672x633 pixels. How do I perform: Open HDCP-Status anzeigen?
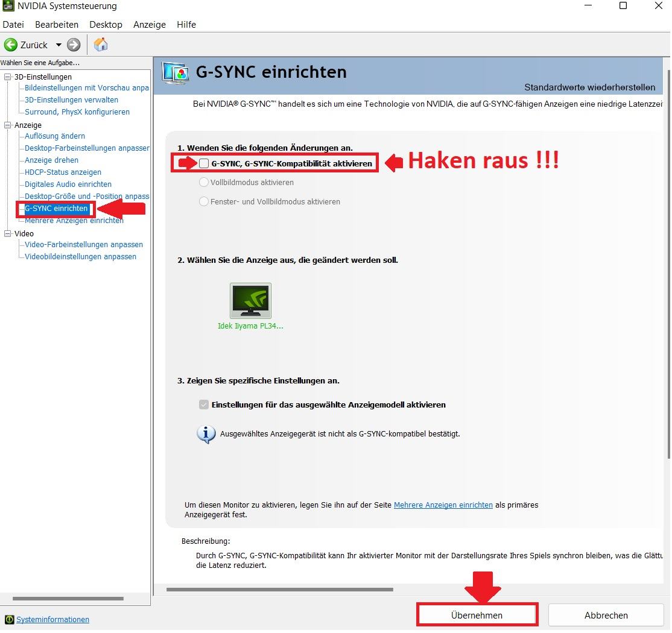pyautogui.click(x=63, y=172)
